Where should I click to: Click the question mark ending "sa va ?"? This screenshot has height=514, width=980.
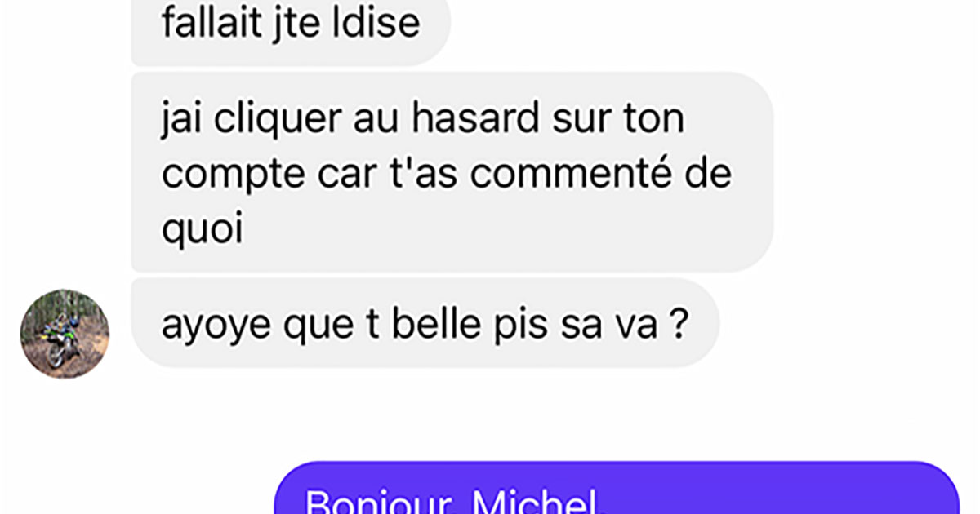point(677,325)
